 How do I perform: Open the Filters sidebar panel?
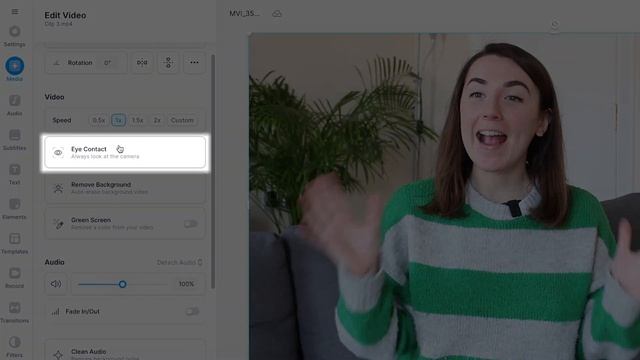point(15,347)
